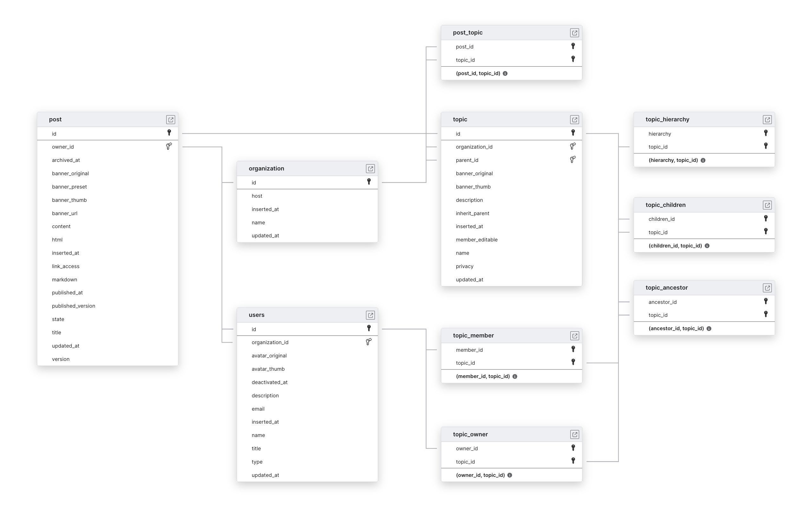Click the (post_id, topic_id) composite key info button
The height and width of the screenshot is (507, 812).
(507, 73)
